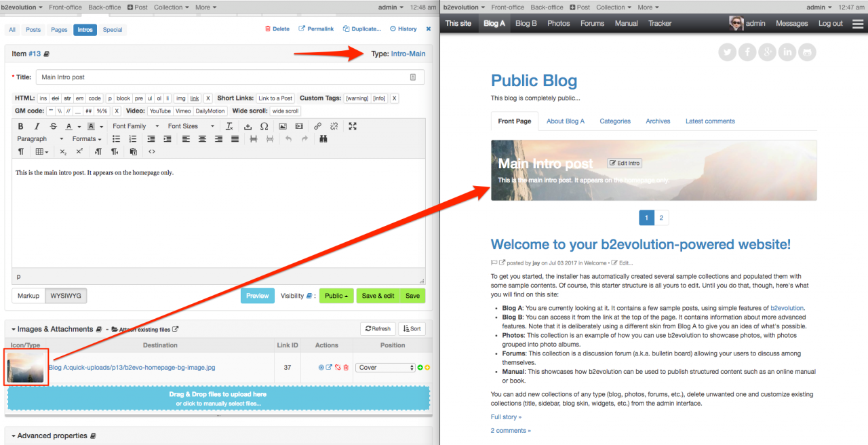
Task: Open the source code view icon
Action: pyautogui.click(x=151, y=152)
